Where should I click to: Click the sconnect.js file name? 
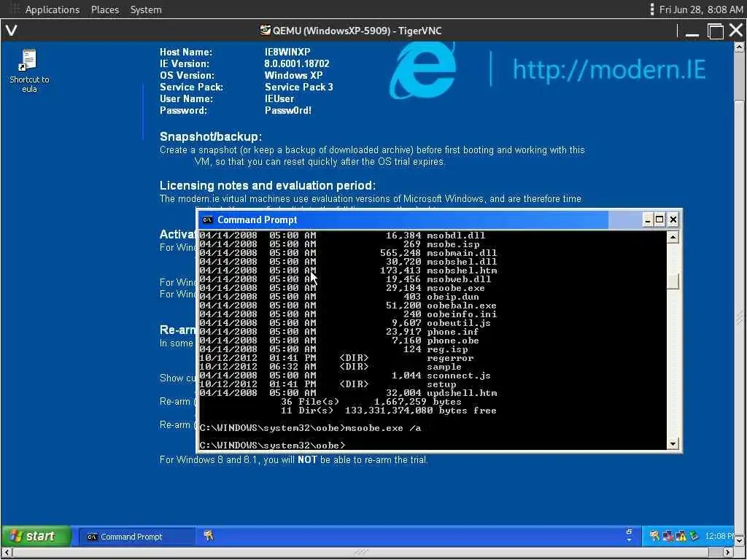point(459,376)
